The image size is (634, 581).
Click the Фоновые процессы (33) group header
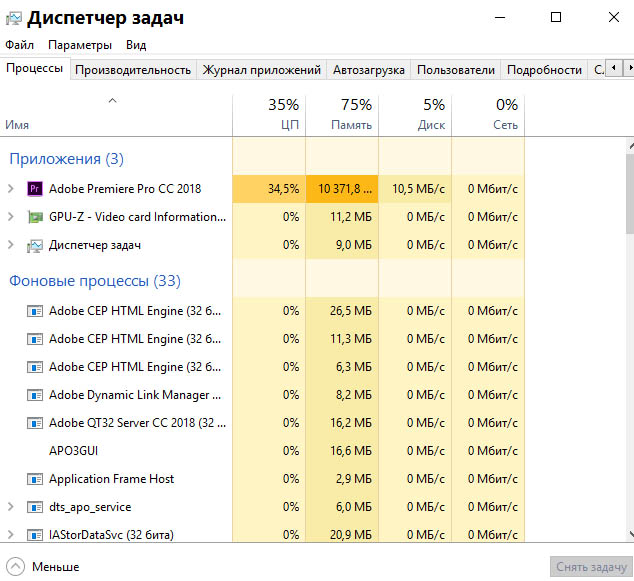(95, 281)
